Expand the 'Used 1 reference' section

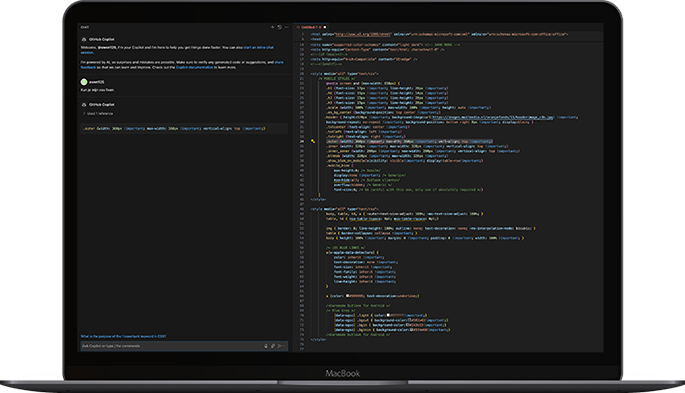pyautogui.click(x=98, y=114)
